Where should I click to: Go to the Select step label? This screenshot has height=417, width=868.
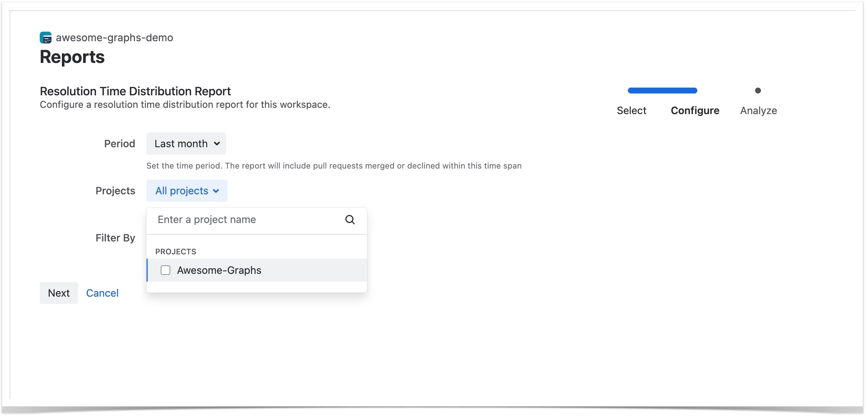pyautogui.click(x=631, y=110)
